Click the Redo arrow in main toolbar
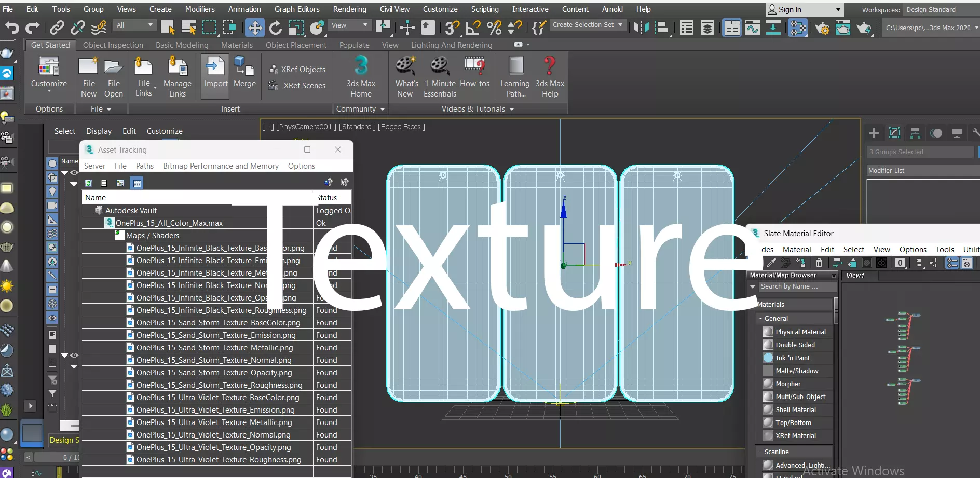 click(33, 28)
